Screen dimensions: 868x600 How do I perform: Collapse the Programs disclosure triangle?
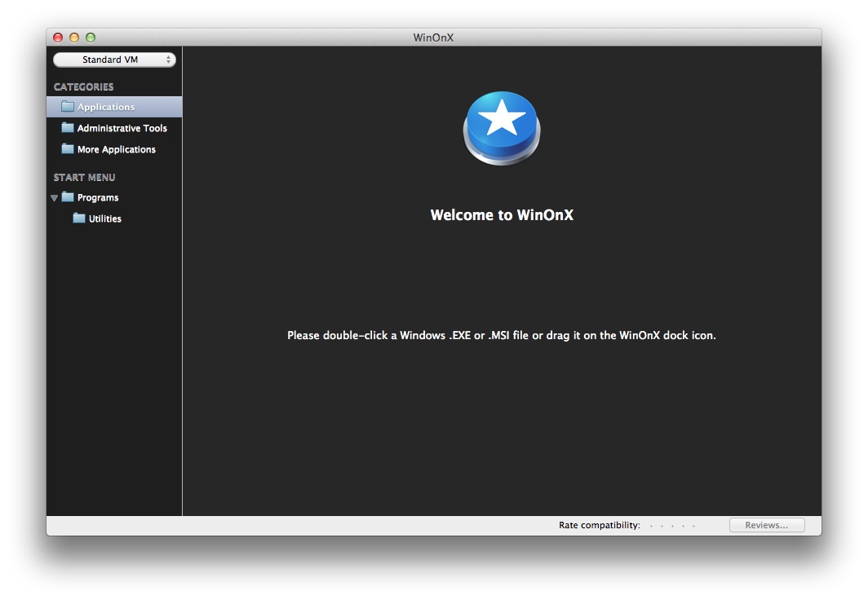coord(54,198)
